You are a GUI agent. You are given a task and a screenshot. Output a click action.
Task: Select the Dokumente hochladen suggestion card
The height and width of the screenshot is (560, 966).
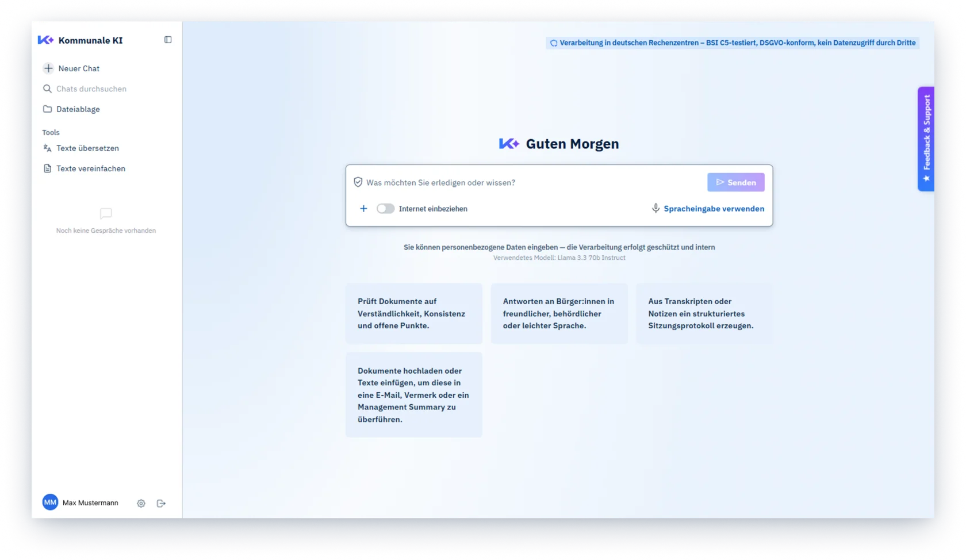[414, 395]
